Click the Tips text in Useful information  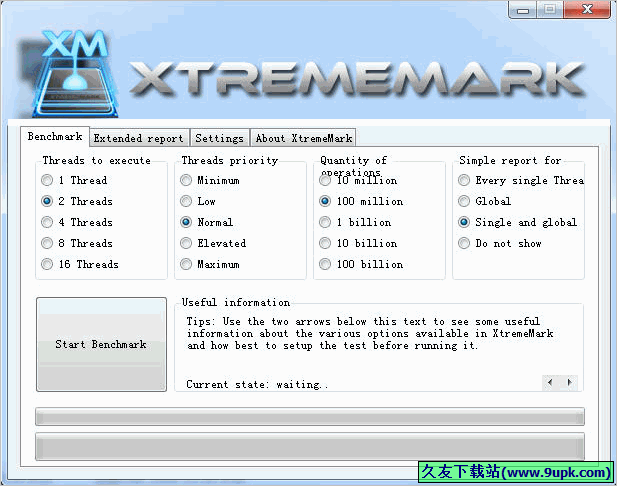point(370,333)
